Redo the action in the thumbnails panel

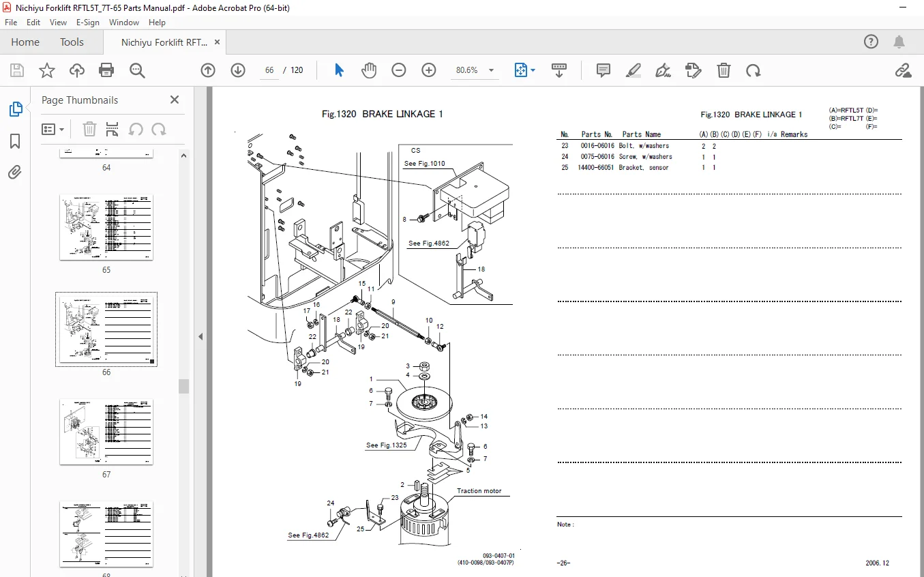tap(159, 129)
